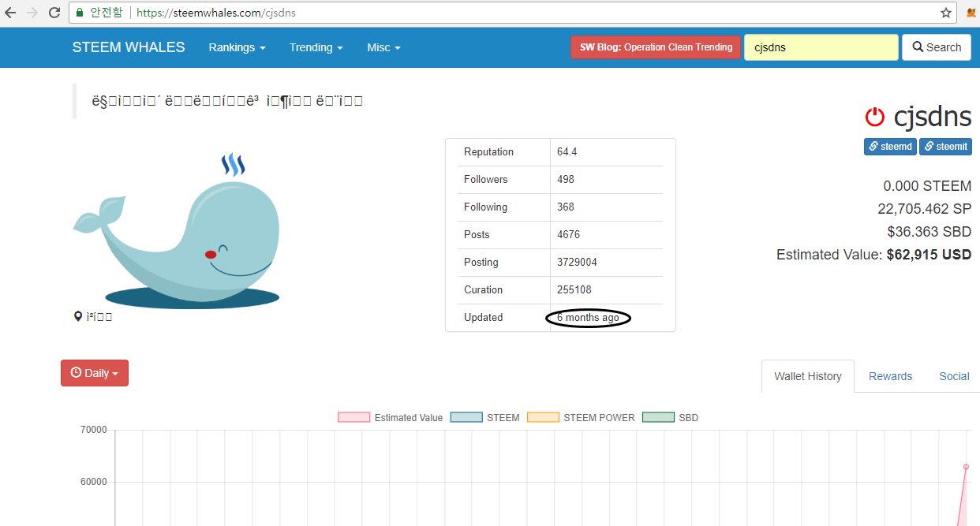Click the Updated '6 months ago' text
The image size is (980, 526).
(x=588, y=318)
